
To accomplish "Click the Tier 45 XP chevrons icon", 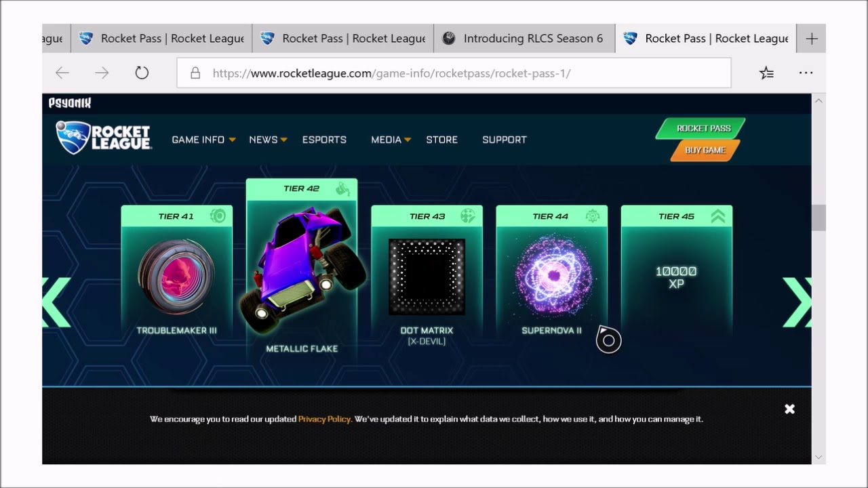I will click(x=717, y=216).
